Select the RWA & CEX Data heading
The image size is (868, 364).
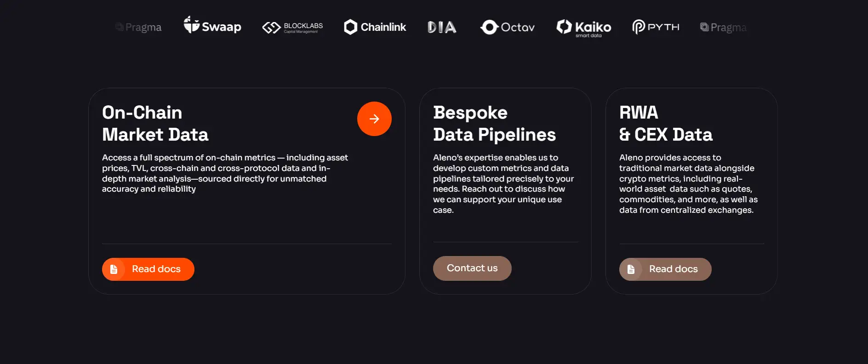(x=665, y=124)
